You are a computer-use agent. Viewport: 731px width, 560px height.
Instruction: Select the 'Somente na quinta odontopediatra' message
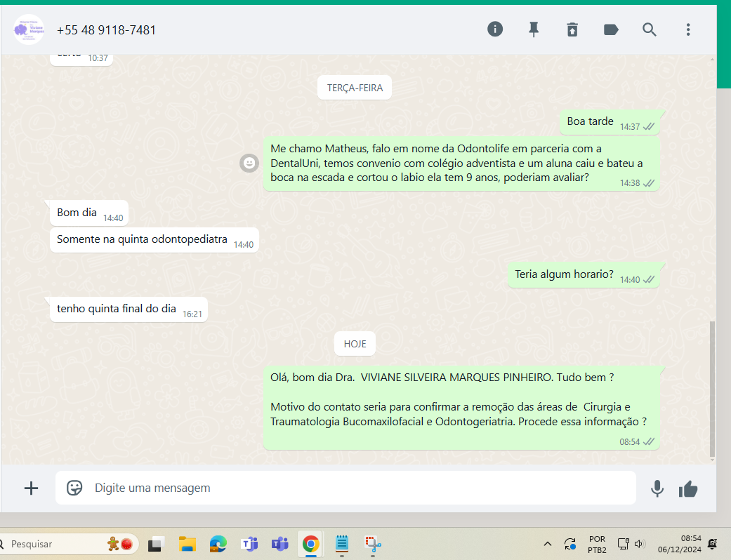tap(154, 240)
